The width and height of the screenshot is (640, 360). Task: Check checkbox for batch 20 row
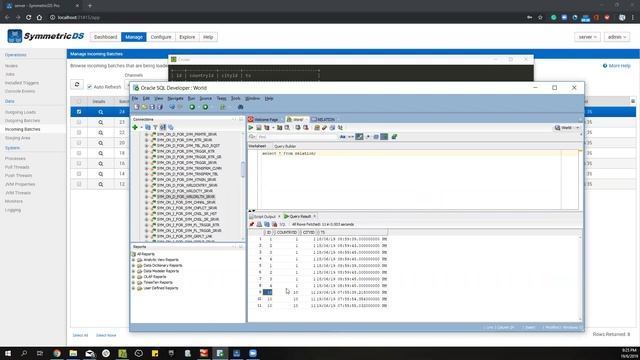tap(79, 143)
